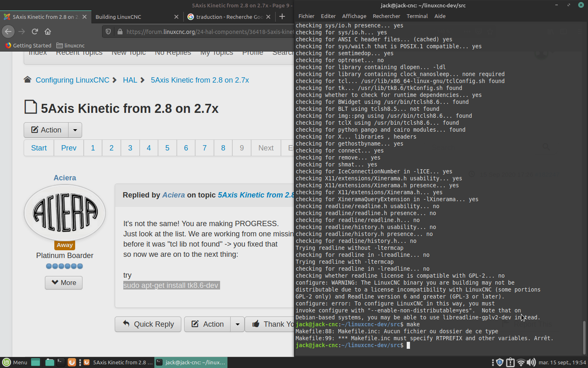Click the Quick Reply button
This screenshot has width=588, height=368.
(x=148, y=324)
